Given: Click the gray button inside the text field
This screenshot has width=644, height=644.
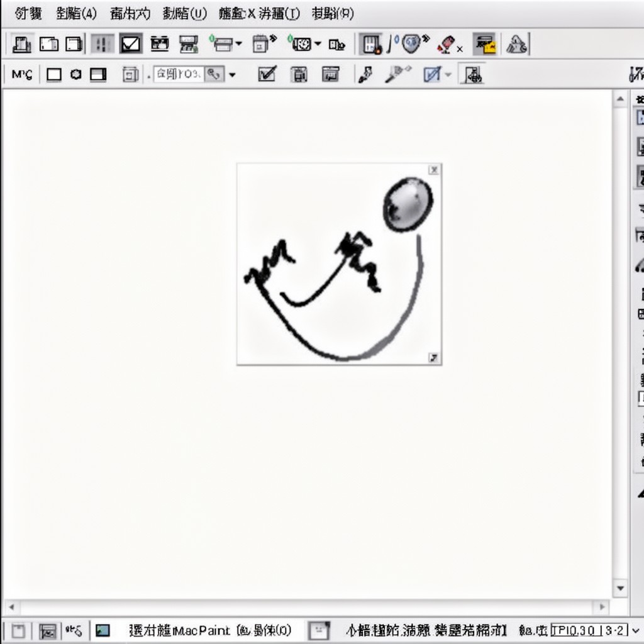Looking at the screenshot, I should [x=214, y=74].
